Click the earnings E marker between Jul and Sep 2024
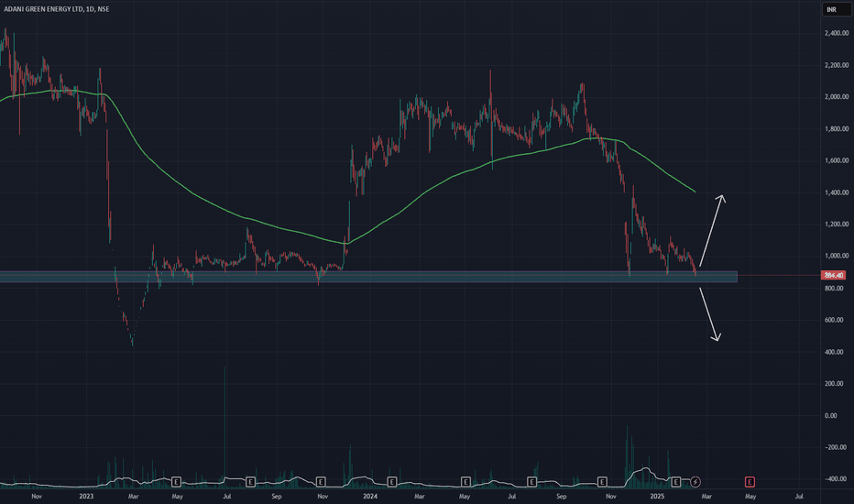This screenshot has height=504, width=854. tap(531, 482)
